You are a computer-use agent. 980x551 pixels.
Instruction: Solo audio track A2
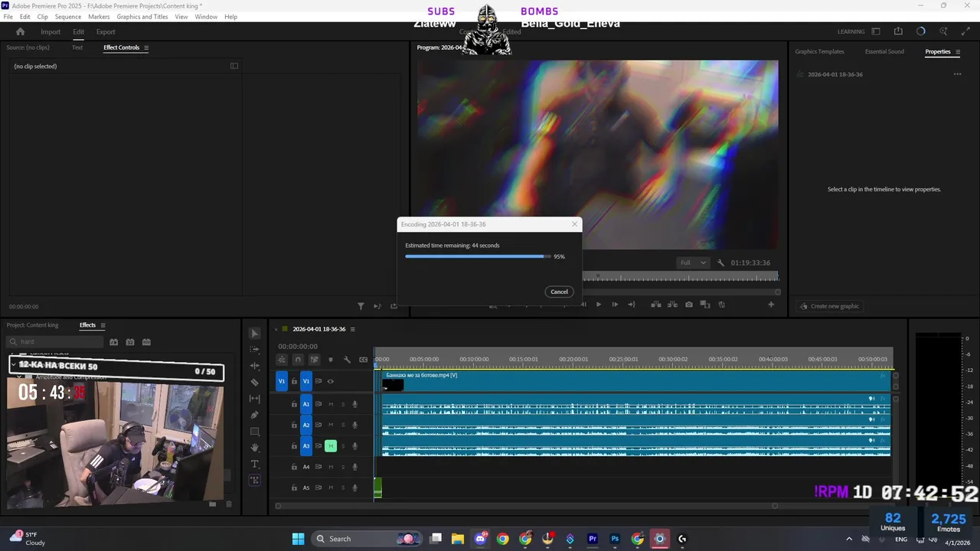(343, 425)
